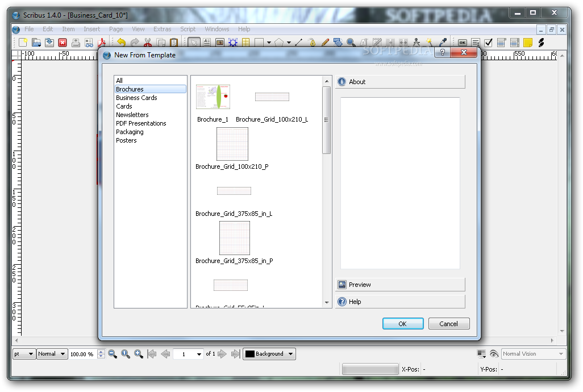
Task: Click the red Close document icon
Action: [x=63, y=43]
